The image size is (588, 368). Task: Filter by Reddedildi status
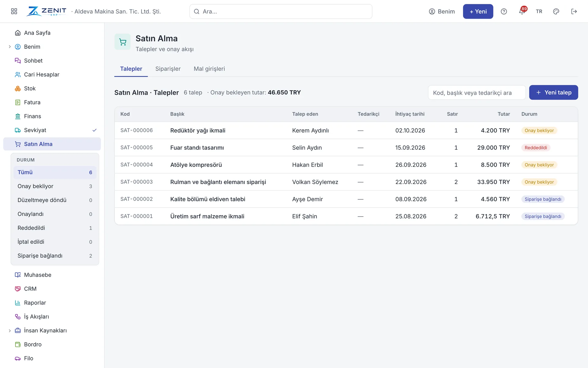click(55, 228)
